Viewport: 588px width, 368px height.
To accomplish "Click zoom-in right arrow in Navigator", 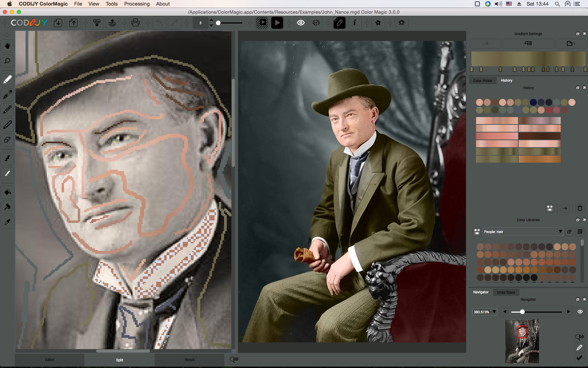I will tap(568, 312).
